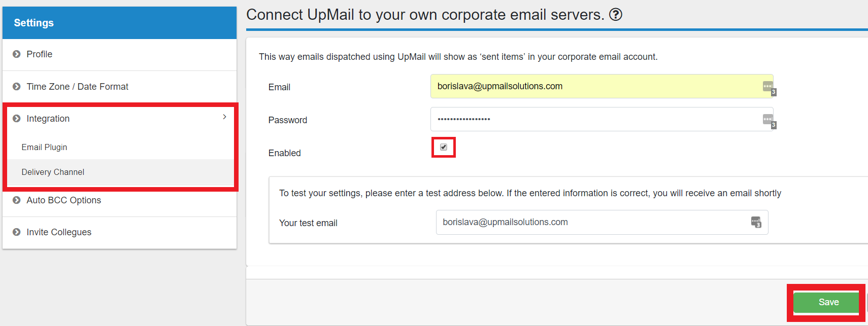868x326 pixels.
Task: Click the Profile arrow icon
Action: coord(17,54)
